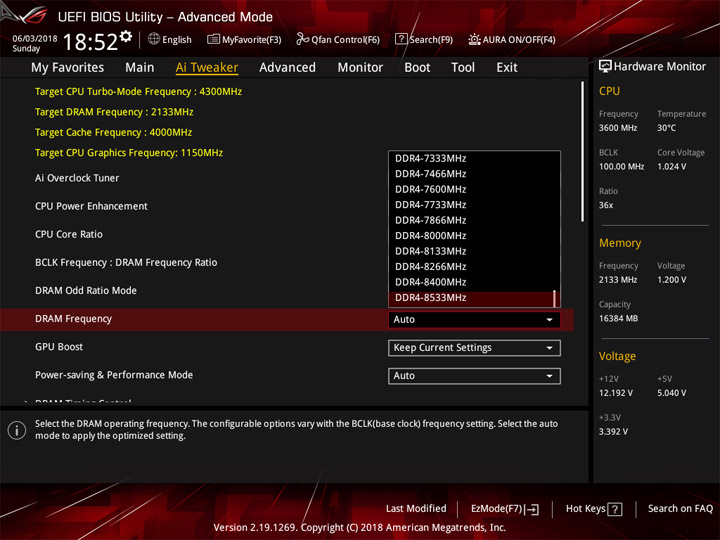Select DDR4-8133MHz option

point(474,251)
